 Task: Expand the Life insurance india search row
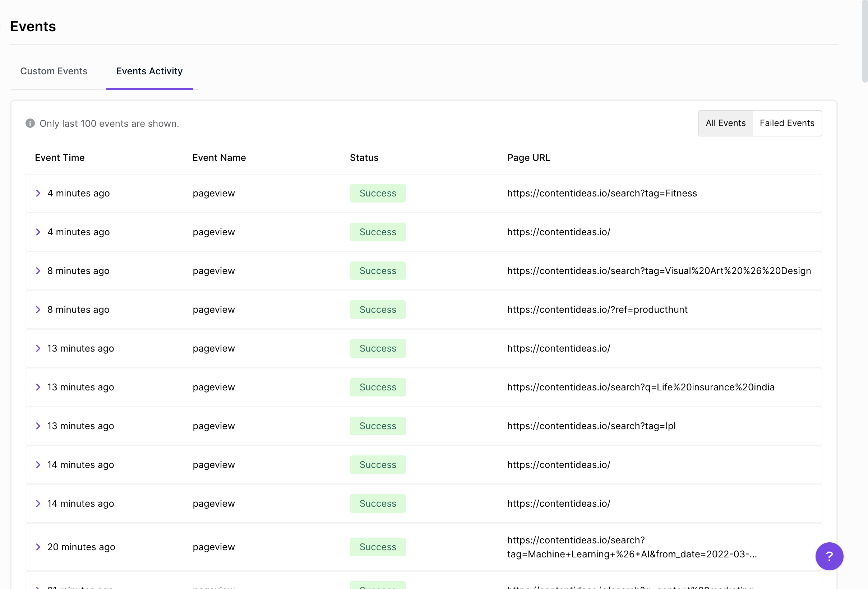(x=38, y=387)
